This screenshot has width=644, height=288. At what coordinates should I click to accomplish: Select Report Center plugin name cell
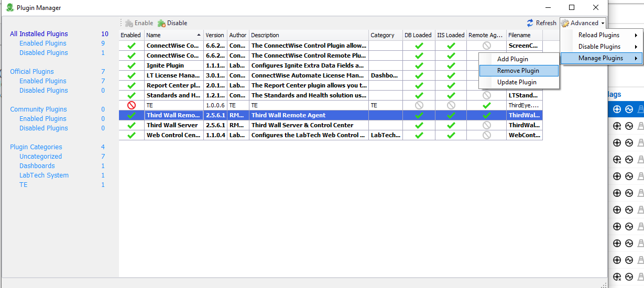click(174, 86)
